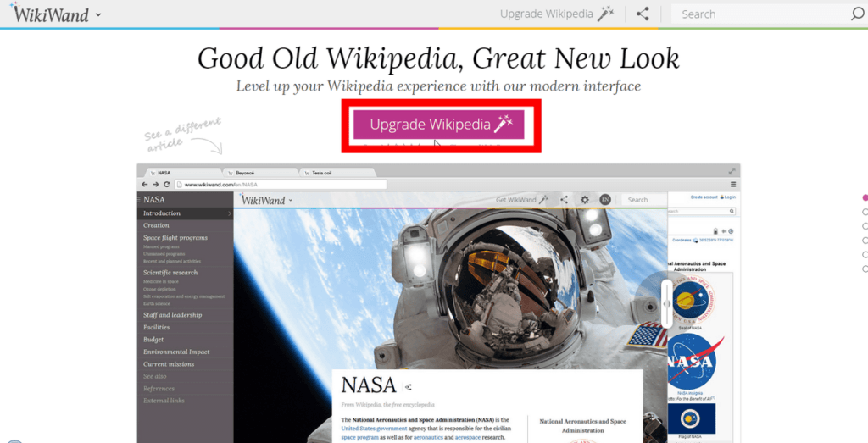Click the share icon in top header

click(x=643, y=14)
